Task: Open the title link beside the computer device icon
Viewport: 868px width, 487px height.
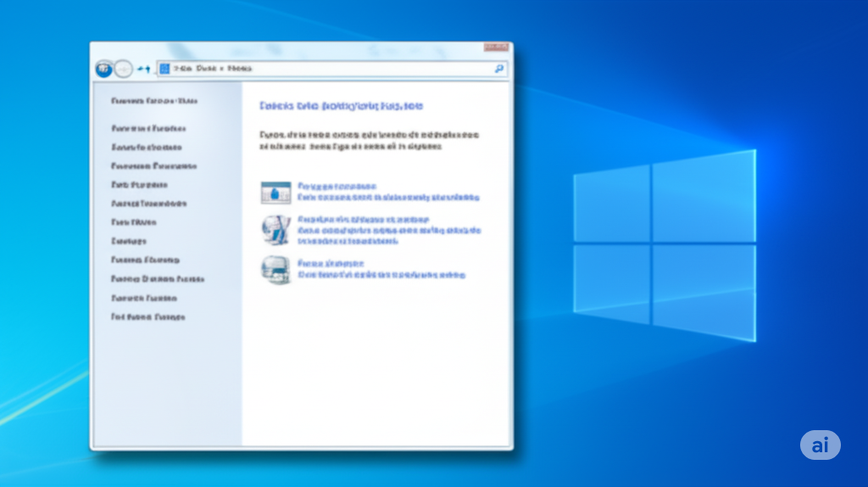Action: tap(331, 263)
